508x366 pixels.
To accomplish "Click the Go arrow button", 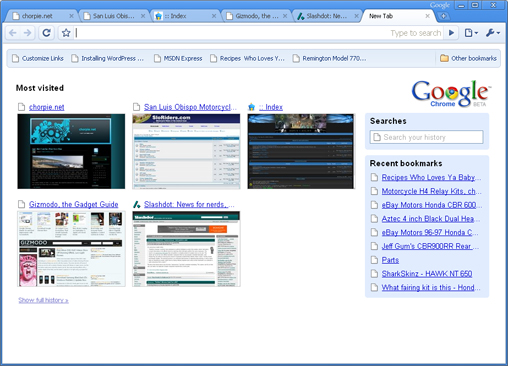I will click(451, 33).
